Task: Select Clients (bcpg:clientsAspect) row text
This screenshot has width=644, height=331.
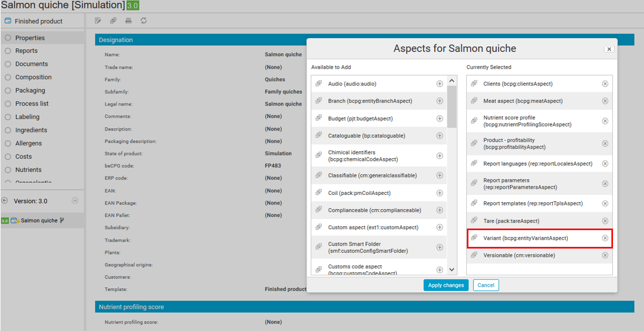Action: click(518, 84)
